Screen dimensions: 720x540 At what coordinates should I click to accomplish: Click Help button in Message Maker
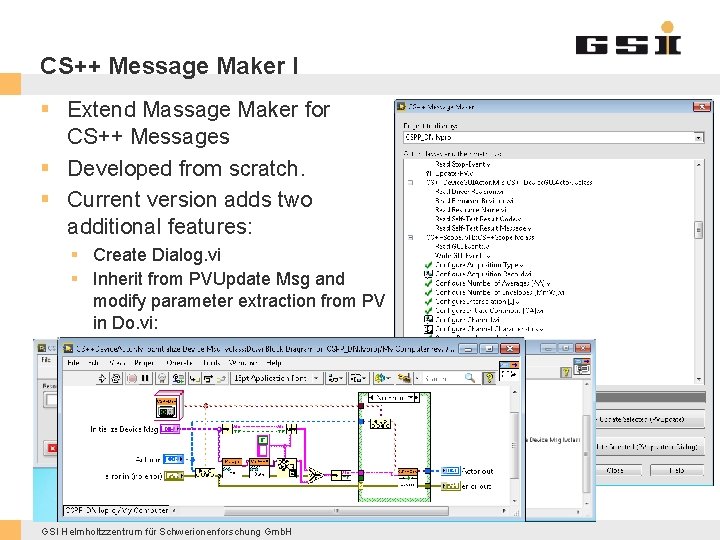coord(676,470)
